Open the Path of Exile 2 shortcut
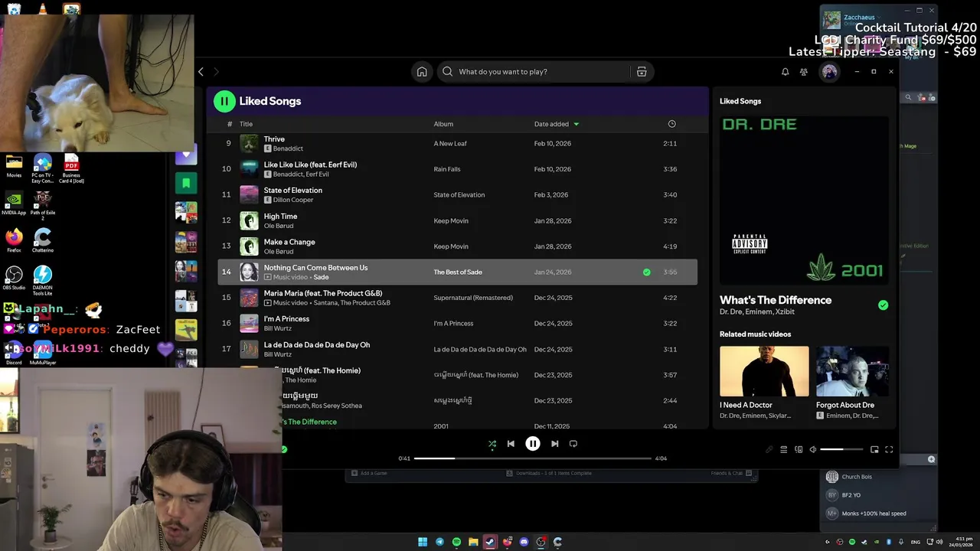Screen dimensions: 980x551 tap(43, 205)
